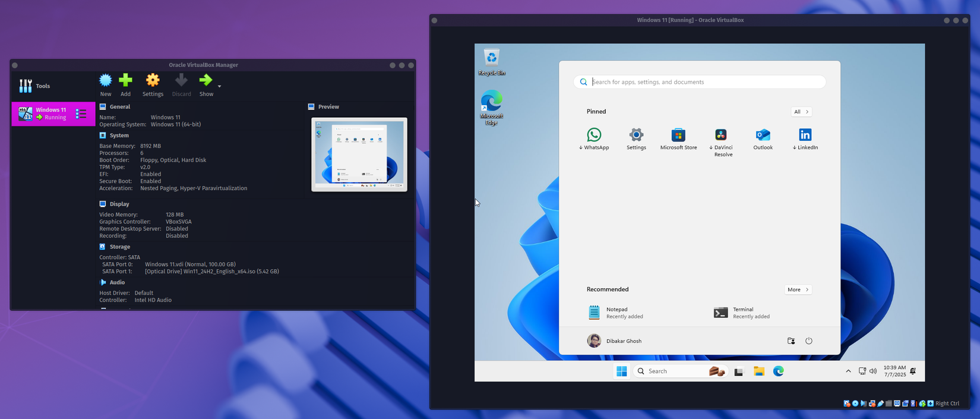
Task: Click the VM preview thumbnail in Manager
Action: [x=359, y=155]
